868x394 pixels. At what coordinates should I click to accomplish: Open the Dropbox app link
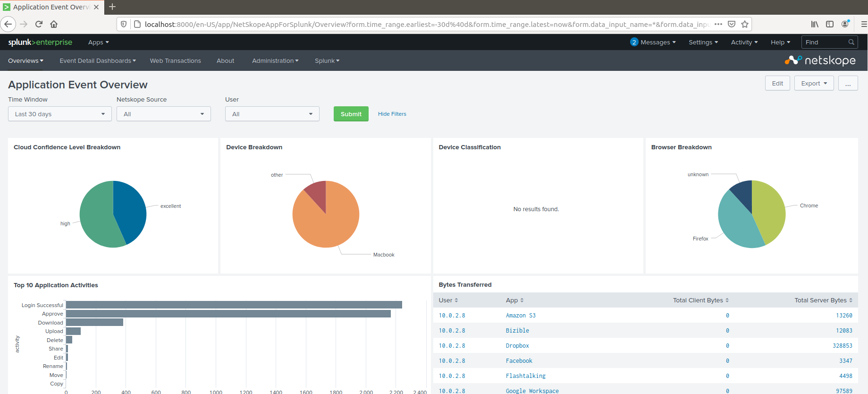(x=517, y=346)
